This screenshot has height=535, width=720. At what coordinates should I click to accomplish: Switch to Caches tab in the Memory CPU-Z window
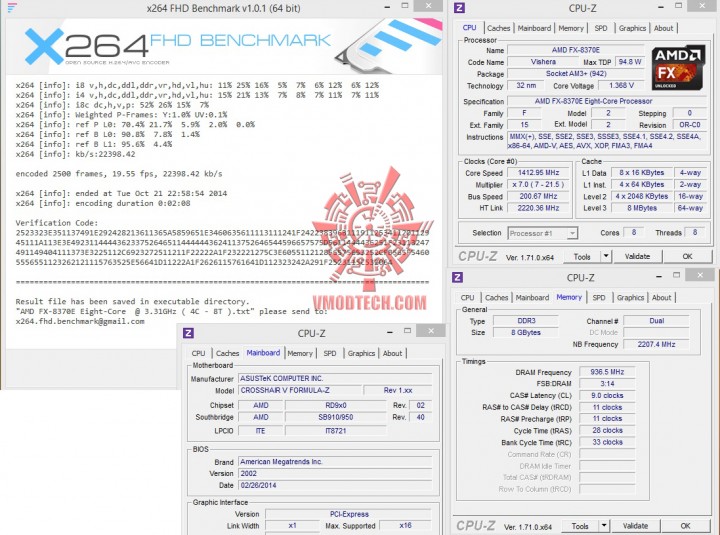496,298
